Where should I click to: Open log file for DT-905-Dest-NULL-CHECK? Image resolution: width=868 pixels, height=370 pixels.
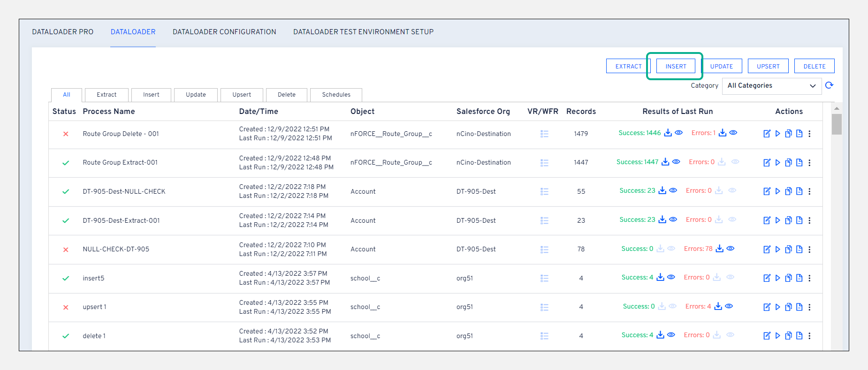coord(799,191)
